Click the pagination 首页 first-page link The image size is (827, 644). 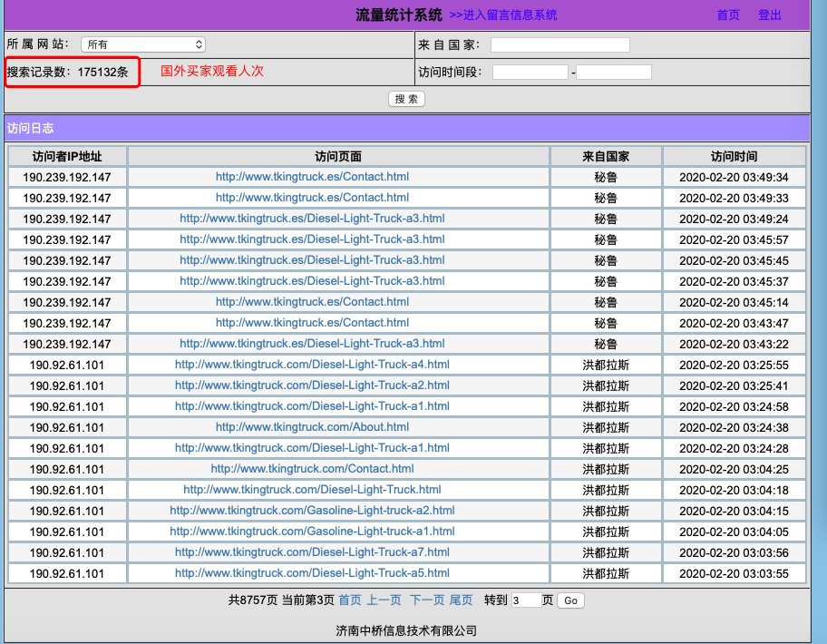350,600
